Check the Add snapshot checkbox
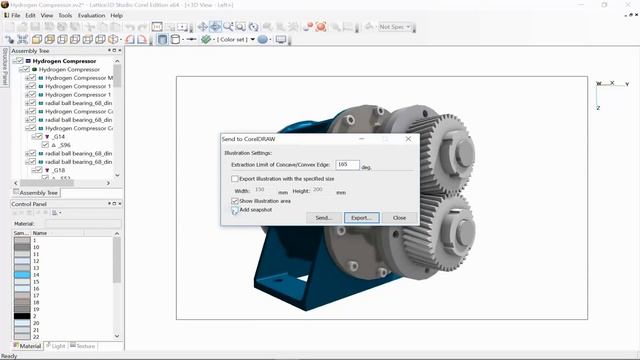 pos(235,210)
